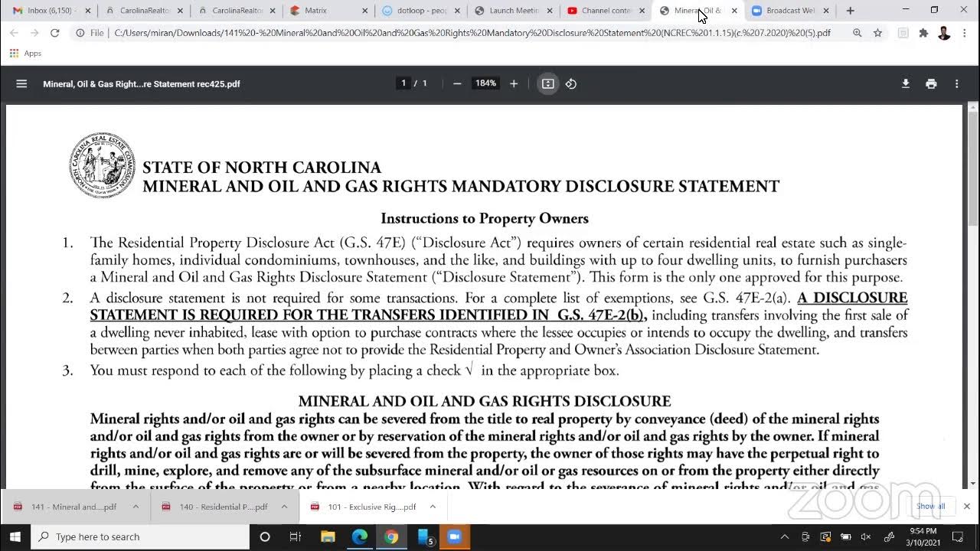Open PDF viewer more actions menu
This screenshot has height=551, width=980.
pos(956,83)
